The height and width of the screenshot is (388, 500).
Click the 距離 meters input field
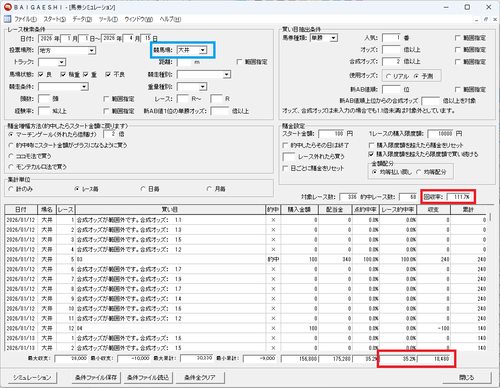tap(184, 62)
